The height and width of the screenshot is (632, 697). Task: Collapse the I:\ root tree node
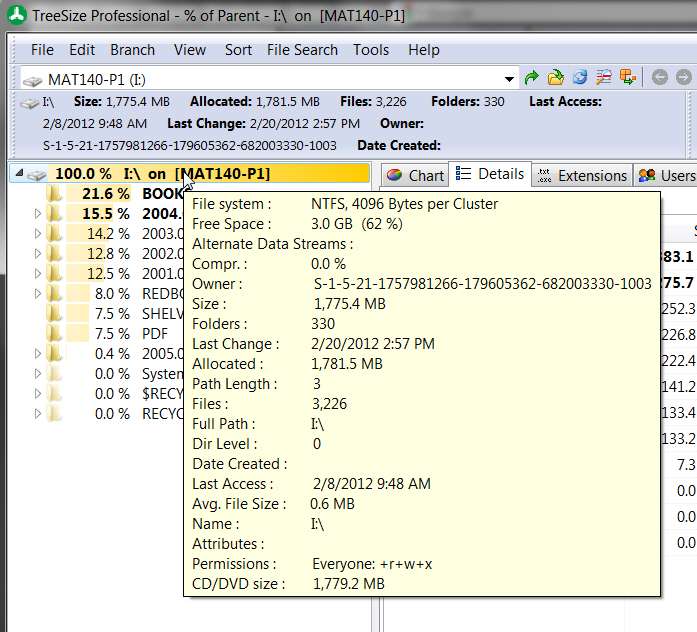tap(19, 174)
